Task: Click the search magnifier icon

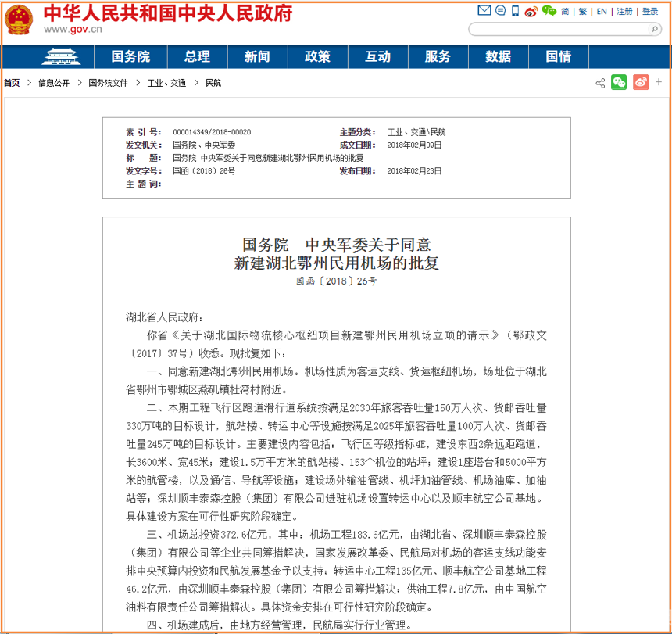Action: 655,29
